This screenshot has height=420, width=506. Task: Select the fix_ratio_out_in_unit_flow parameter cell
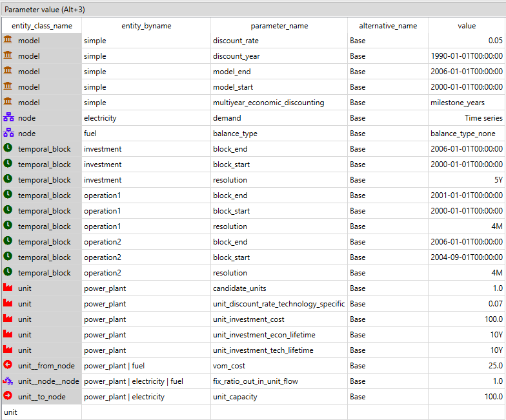click(x=279, y=381)
